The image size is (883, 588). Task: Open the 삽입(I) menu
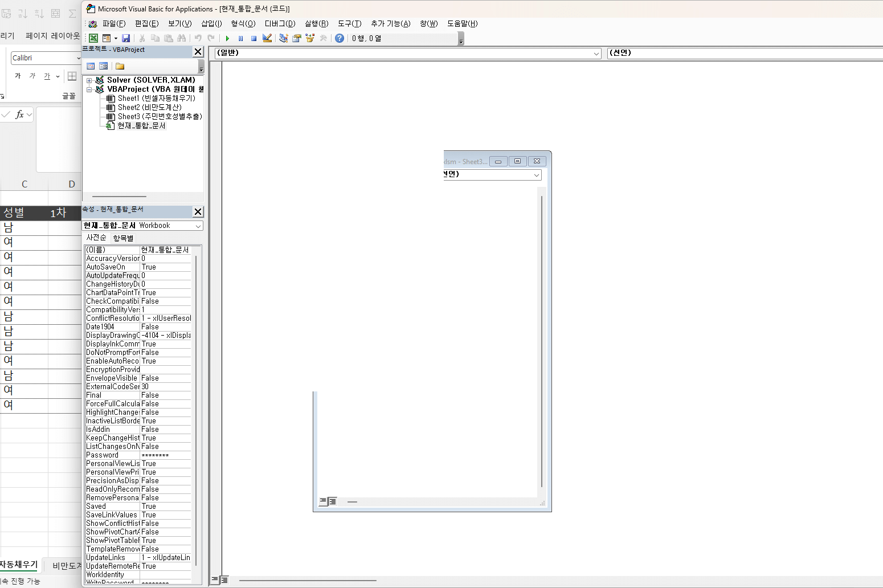click(x=211, y=23)
